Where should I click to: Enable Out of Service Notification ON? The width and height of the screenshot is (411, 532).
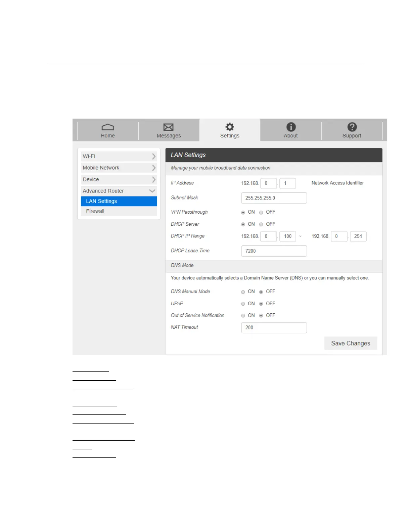(x=243, y=316)
